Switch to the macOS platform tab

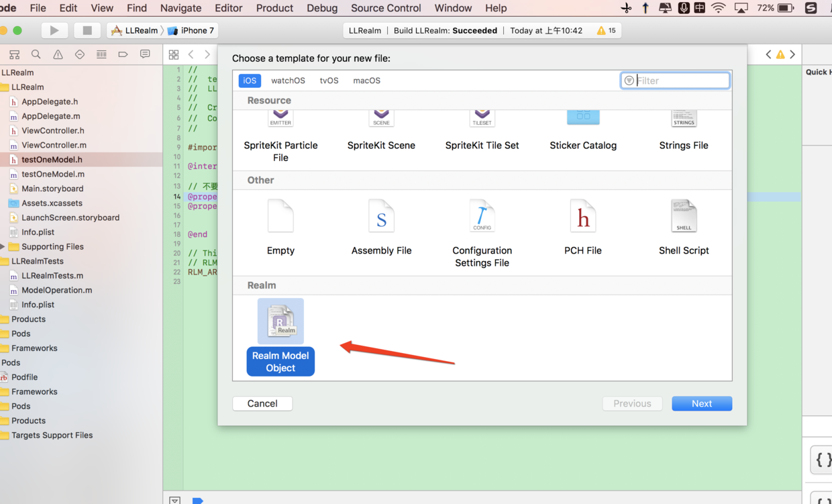tap(366, 81)
